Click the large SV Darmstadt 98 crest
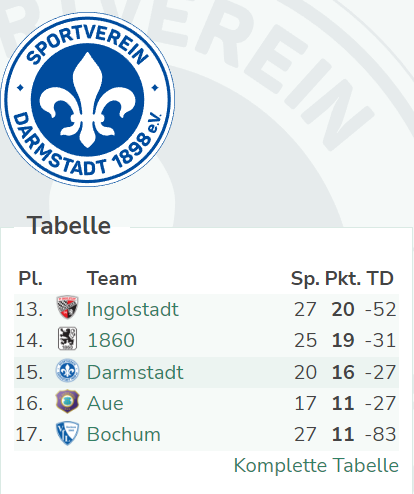 88,99
